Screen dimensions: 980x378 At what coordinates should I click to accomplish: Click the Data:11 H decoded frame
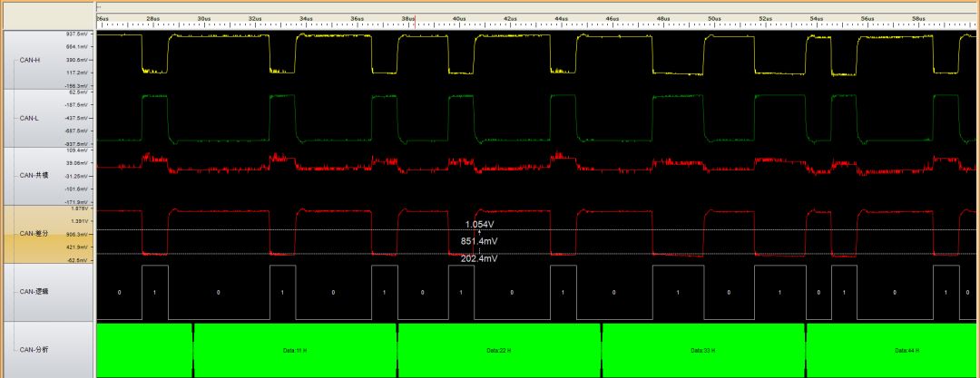pyautogui.click(x=295, y=351)
